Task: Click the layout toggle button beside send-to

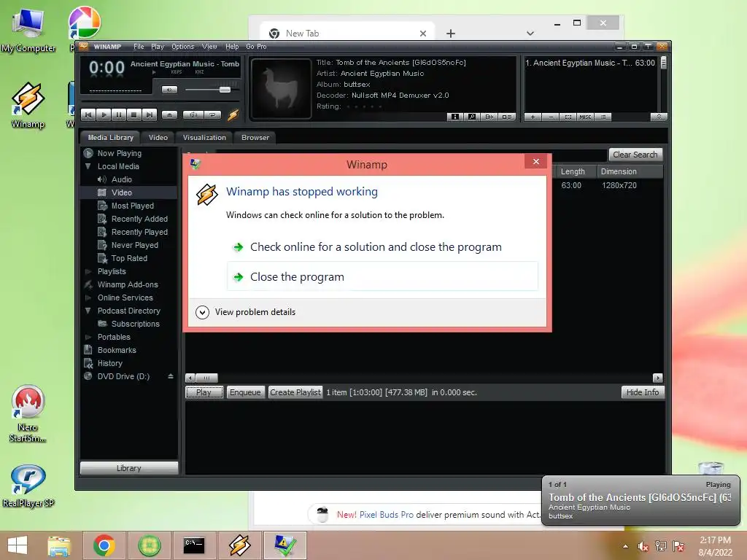Action: pyautogui.click(x=506, y=117)
